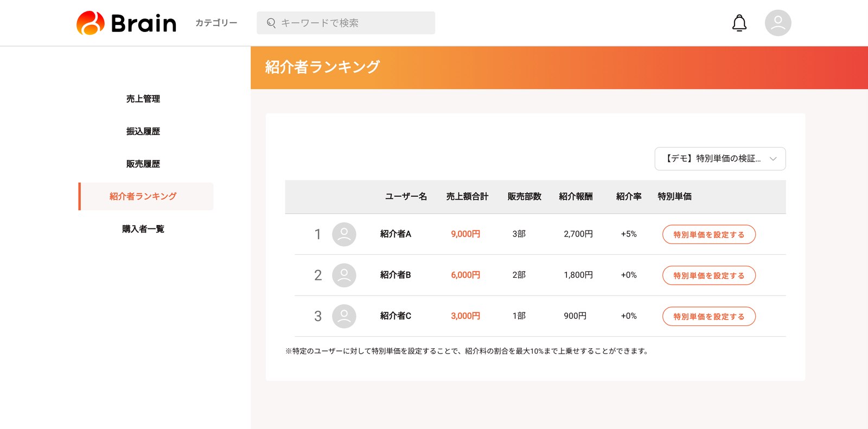Expand the 【デモ】特別単価の検証 dropdown
This screenshot has height=429, width=868.
(720, 159)
